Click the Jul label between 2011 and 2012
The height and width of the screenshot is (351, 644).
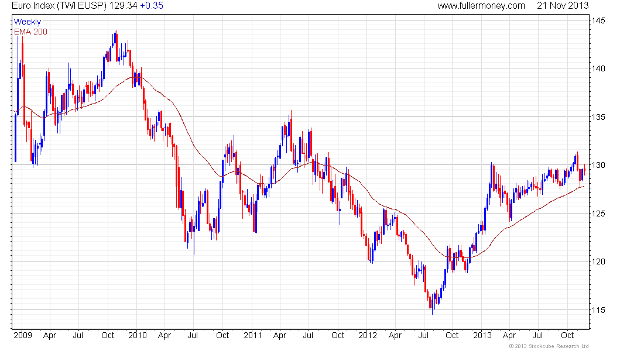coord(308,335)
